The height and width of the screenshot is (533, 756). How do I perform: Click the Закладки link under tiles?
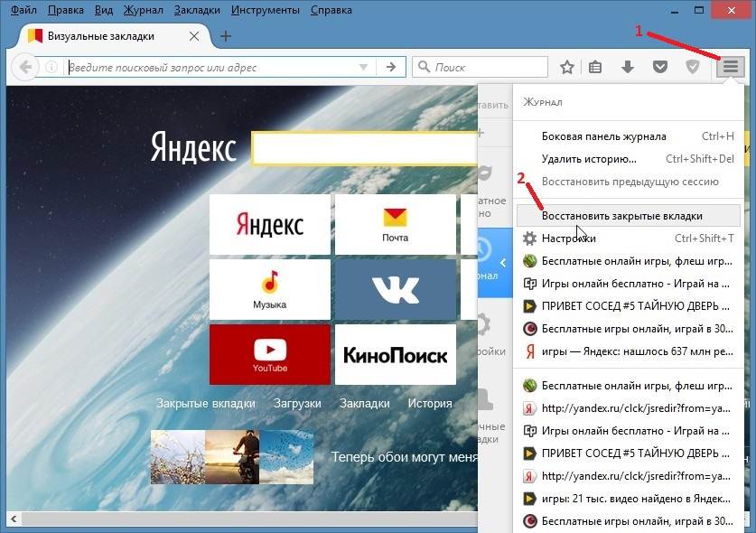[x=365, y=403]
